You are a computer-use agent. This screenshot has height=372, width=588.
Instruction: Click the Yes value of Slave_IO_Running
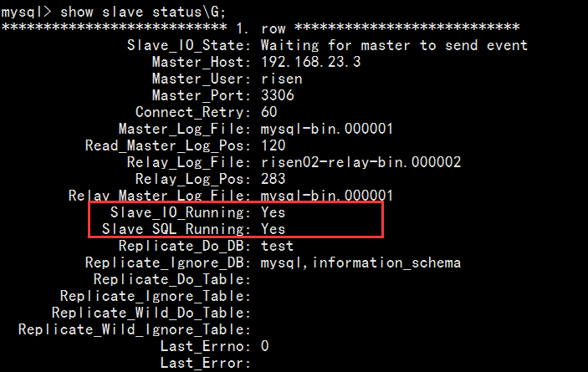(273, 212)
